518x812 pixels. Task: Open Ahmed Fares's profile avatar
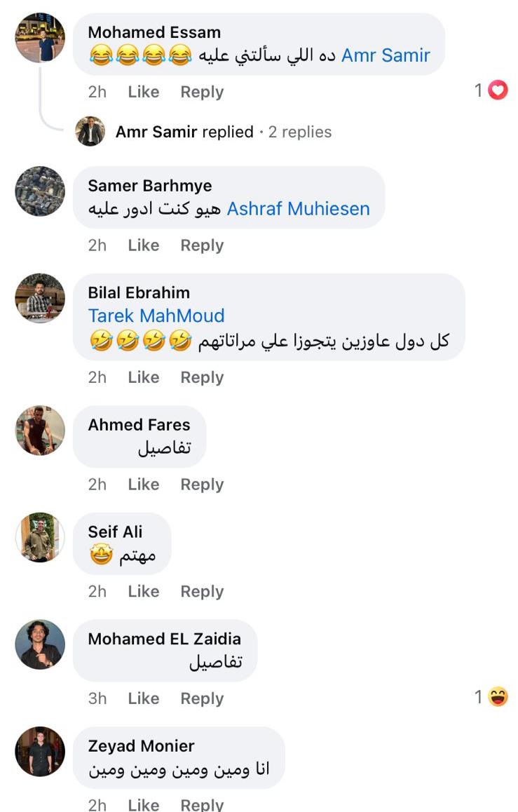pos(40,431)
